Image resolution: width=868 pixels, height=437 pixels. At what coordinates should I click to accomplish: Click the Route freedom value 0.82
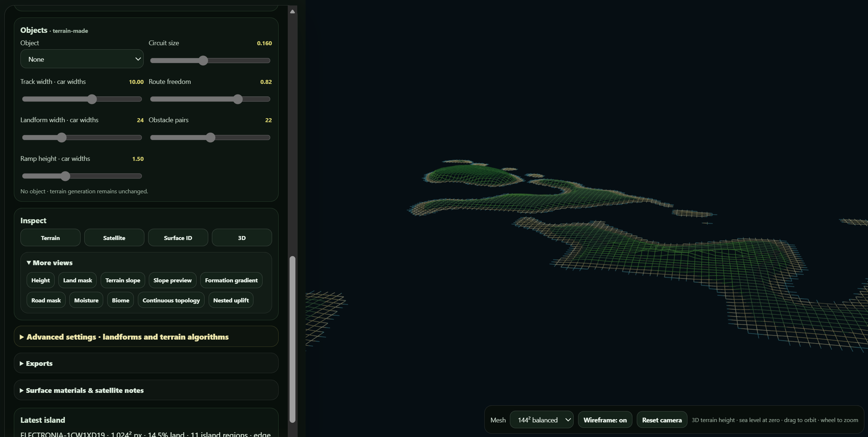pos(266,82)
